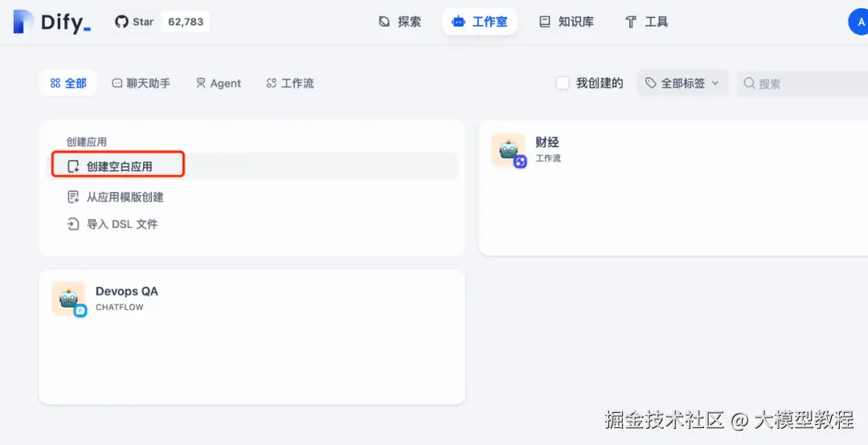Click the 知识库 book icon
This screenshot has height=445, width=868.
click(x=545, y=22)
